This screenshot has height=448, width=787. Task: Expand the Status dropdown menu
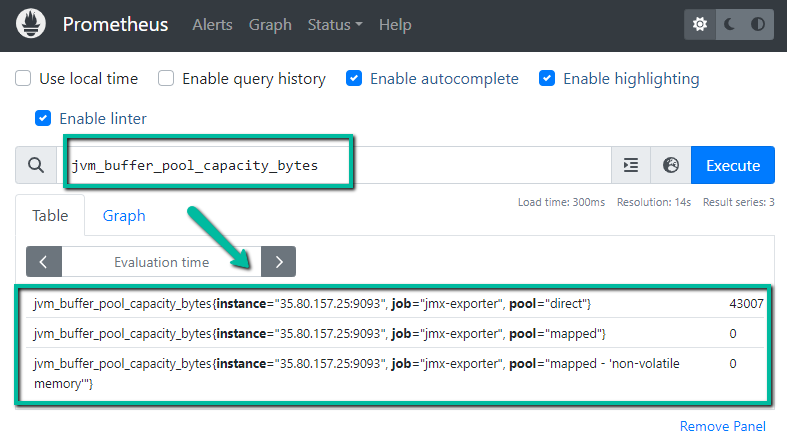[x=335, y=24]
